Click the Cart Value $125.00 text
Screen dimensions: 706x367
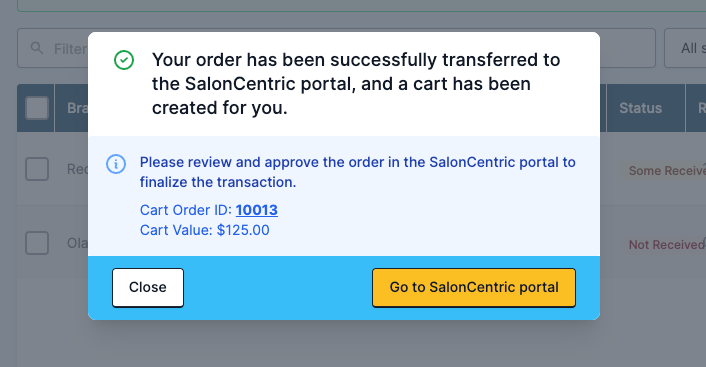point(204,230)
